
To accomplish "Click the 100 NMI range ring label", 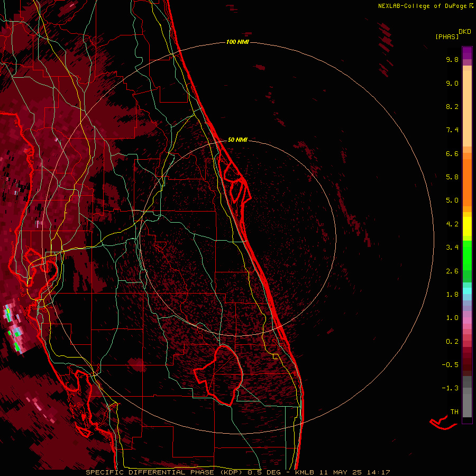I will [x=237, y=42].
